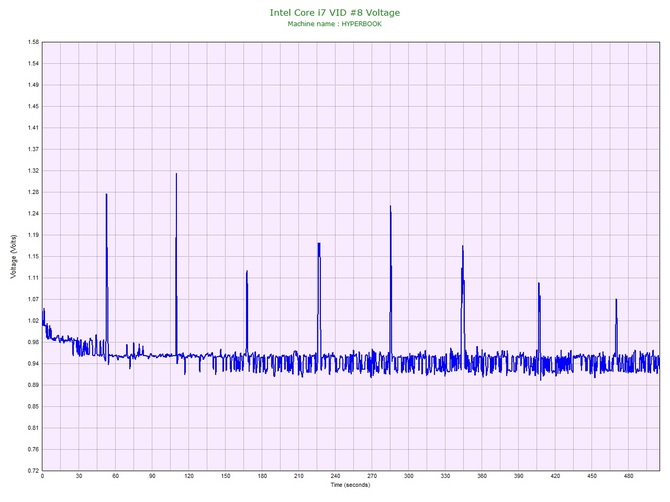The width and height of the screenshot is (670, 502).
Task: Click the 0.85 voltage axis value
Action: tap(33, 406)
